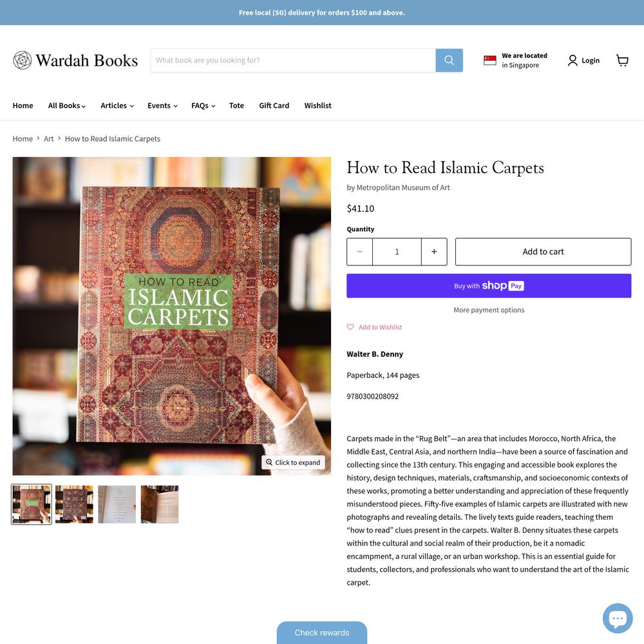Open the Gift Card menu item
The height and width of the screenshot is (644, 644).
coord(274,106)
